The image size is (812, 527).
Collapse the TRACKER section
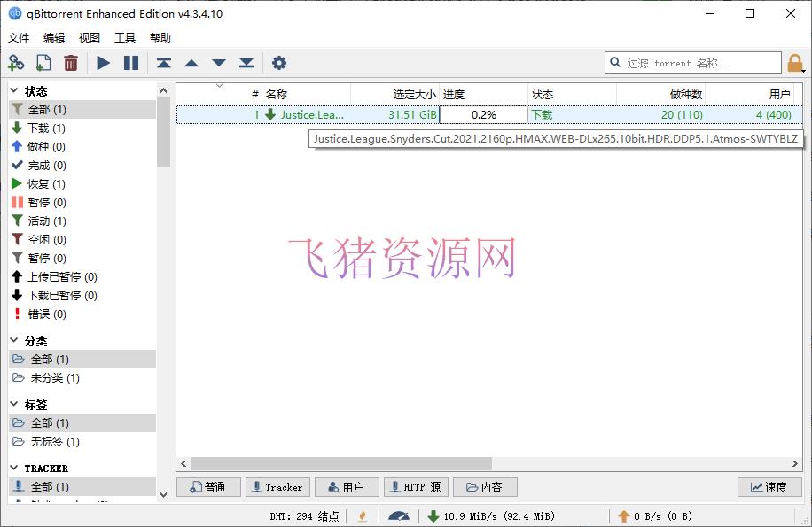[x=14, y=468]
